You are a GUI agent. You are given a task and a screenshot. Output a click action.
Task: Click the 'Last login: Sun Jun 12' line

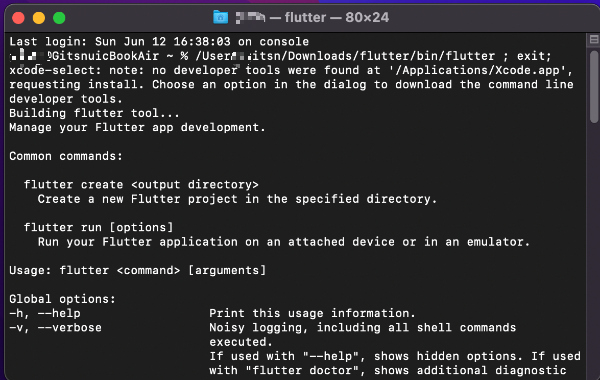tap(159, 42)
